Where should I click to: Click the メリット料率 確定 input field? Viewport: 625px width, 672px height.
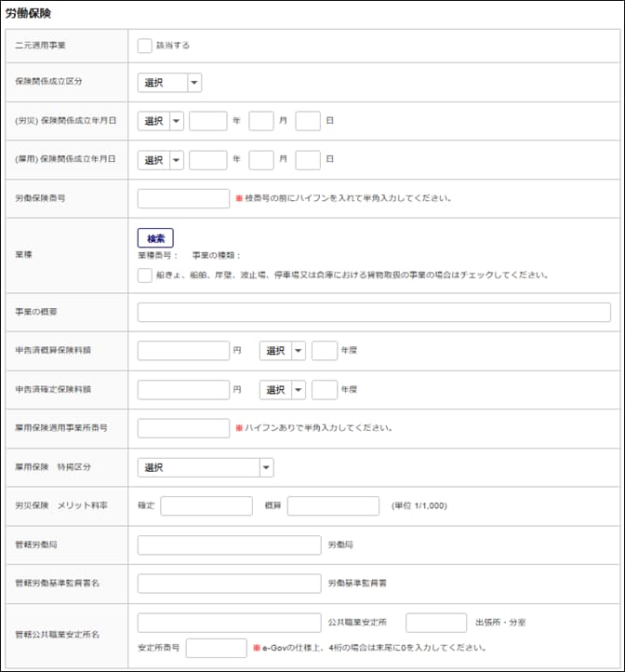click(x=206, y=505)
